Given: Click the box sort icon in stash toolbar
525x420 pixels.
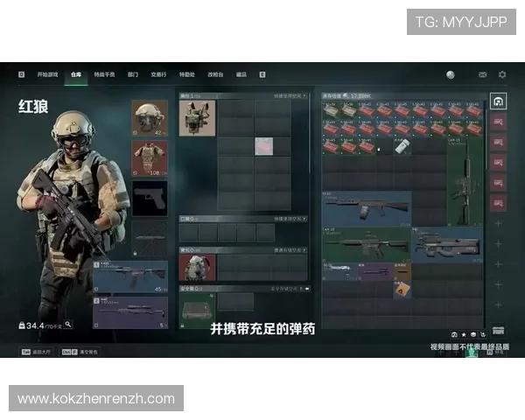Looking at the screenshot, I should tap(473, 334).
